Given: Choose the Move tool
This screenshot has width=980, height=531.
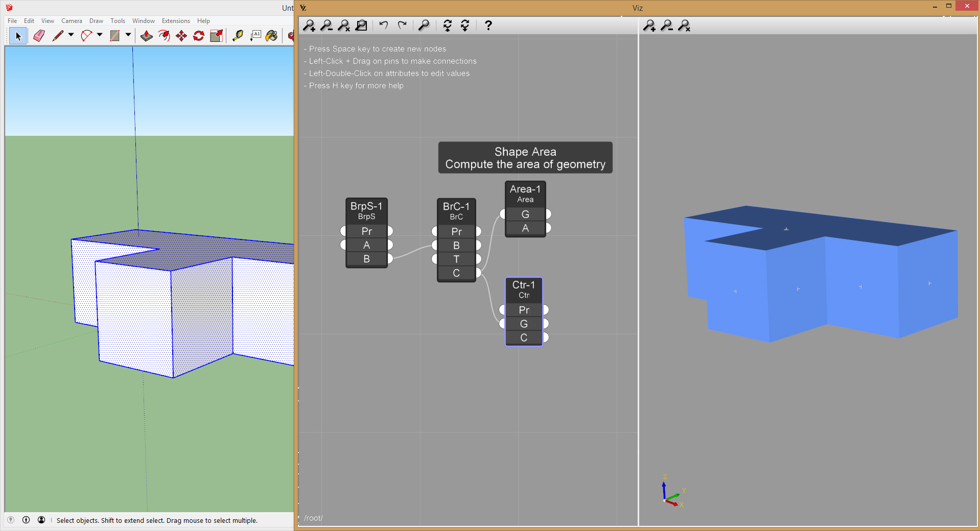Looking at the screenshot, I should click(181, 36).
